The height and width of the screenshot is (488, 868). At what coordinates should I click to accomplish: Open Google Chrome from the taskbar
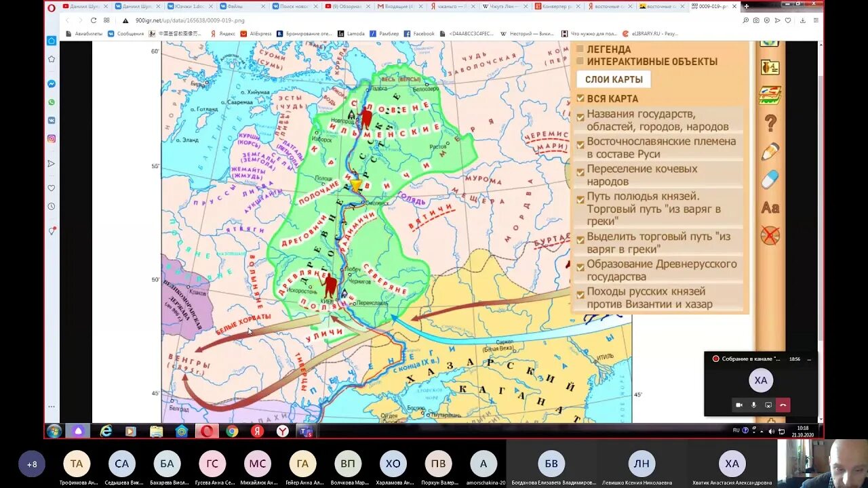232,431
